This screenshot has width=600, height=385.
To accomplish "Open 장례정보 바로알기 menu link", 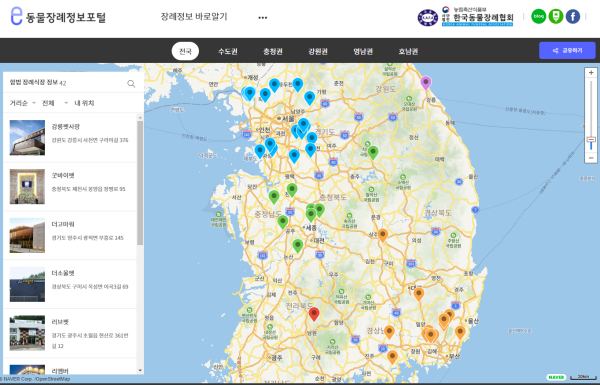I will 194,17.
